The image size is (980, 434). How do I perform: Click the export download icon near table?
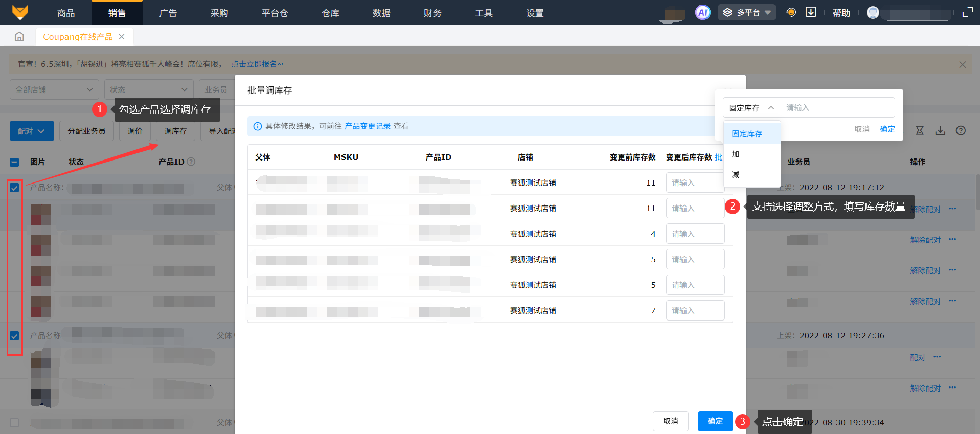tap(940, 130)
